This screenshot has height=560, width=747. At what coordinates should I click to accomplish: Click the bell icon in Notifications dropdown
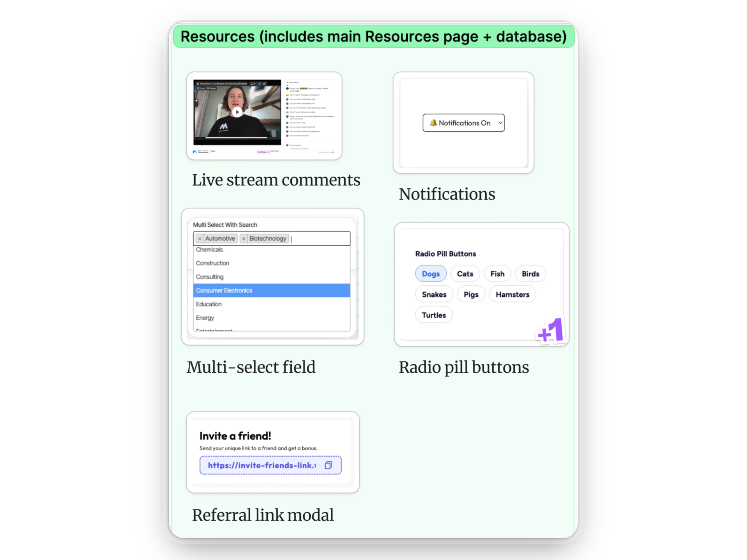click(433, 123)
